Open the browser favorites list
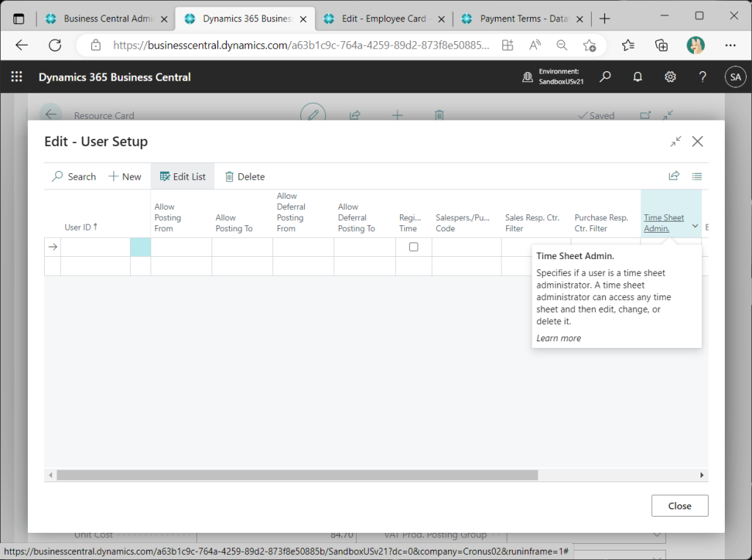The width and height of the screenshot is (752, 560). pos(628,46)
